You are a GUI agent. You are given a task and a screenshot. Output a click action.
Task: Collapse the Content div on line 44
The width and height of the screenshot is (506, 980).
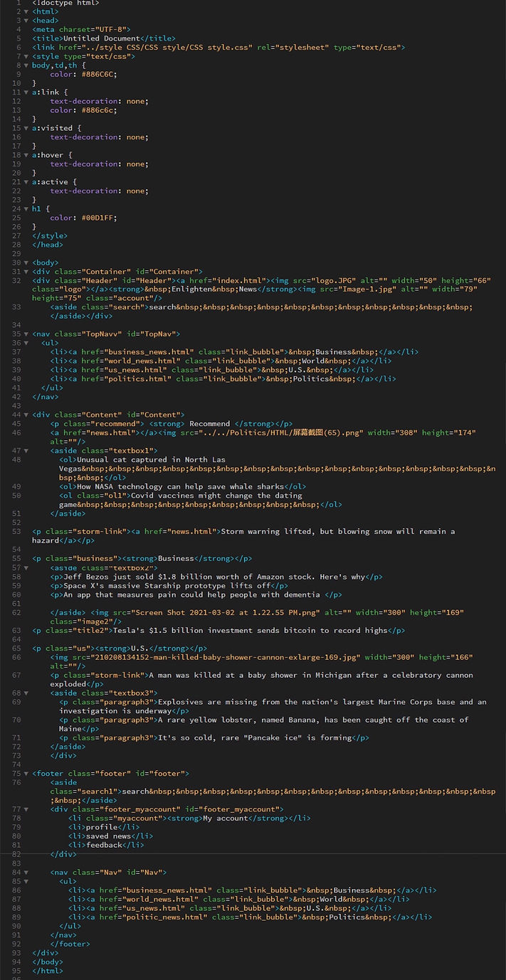tap(26, 415)
